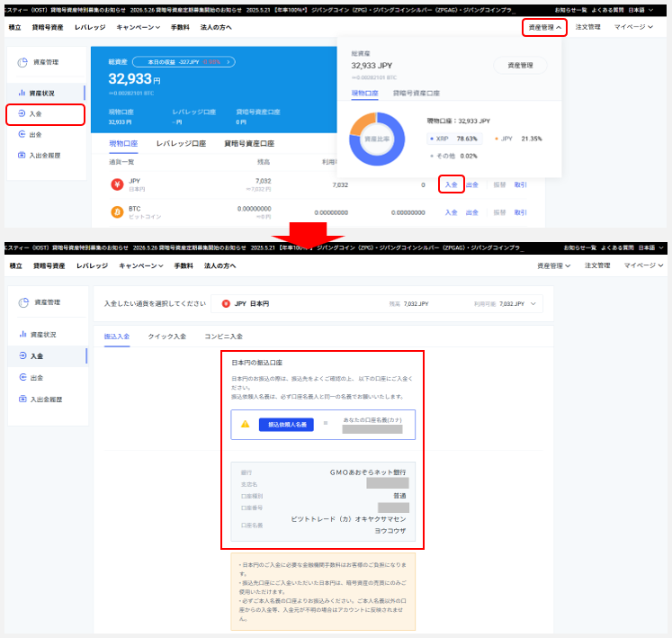The image size is (672, 638).
Task: Expand the マイページ menu in the asset status page header
Action: (633, 27)
